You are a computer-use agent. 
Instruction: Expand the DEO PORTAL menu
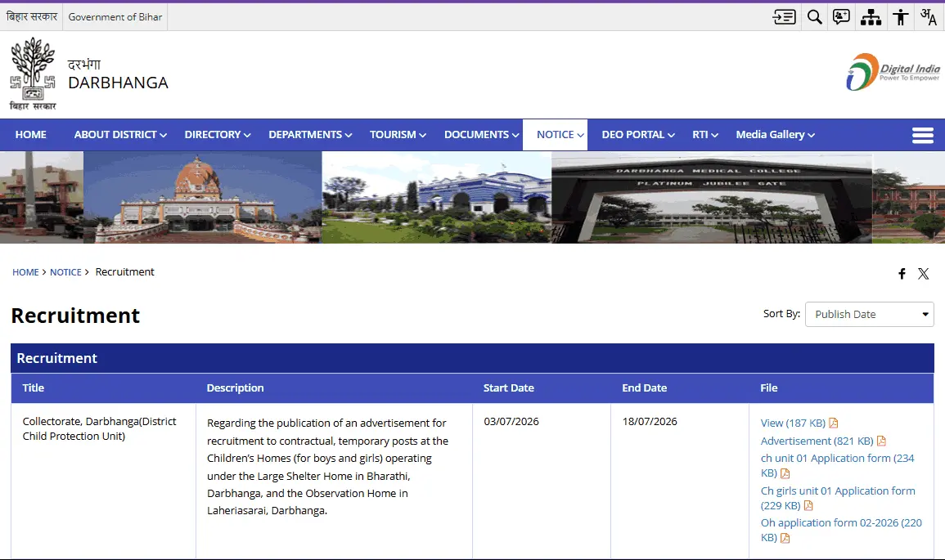pos(638,135)
